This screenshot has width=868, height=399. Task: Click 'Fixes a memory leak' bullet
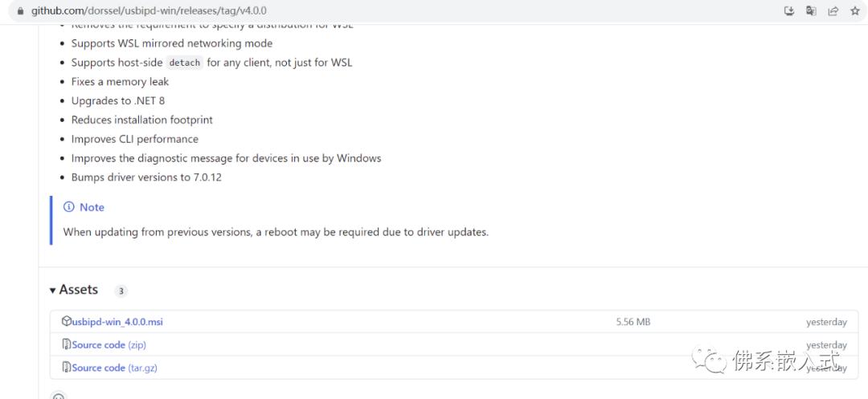click(120, 82)
